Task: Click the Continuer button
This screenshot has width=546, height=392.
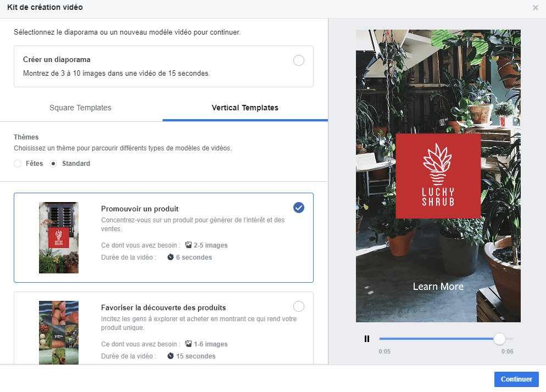Action: (516, 379)
